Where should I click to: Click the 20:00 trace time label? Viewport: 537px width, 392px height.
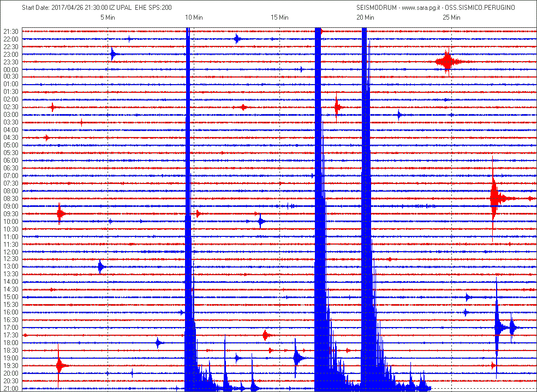point(10,373)
